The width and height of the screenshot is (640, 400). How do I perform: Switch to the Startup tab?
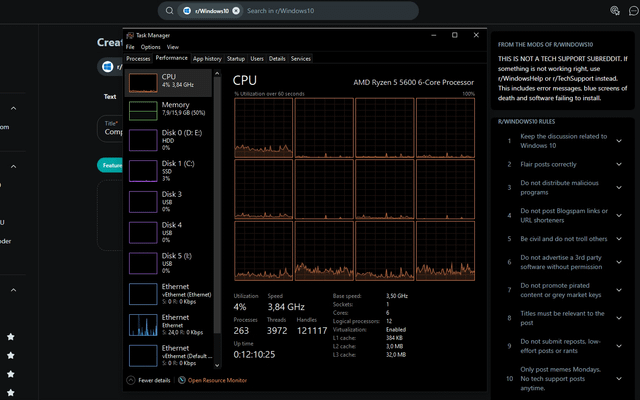coord(236,59)
